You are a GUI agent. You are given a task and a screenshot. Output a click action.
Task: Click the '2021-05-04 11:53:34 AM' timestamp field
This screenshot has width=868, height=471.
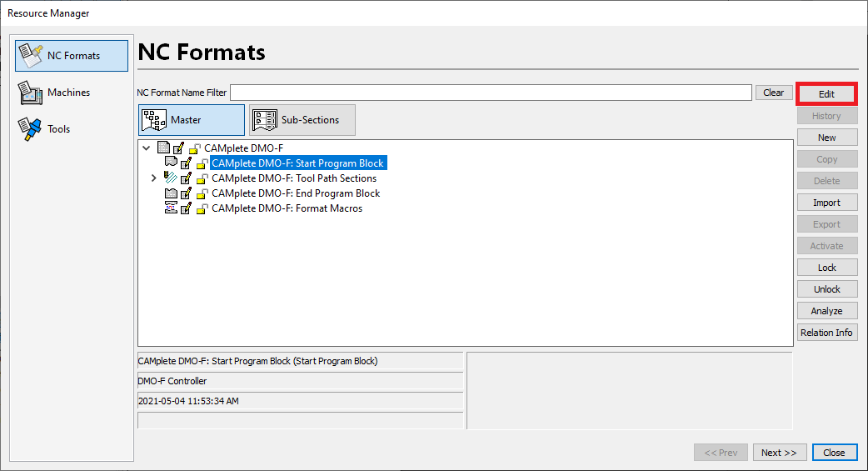click(300, 401)
